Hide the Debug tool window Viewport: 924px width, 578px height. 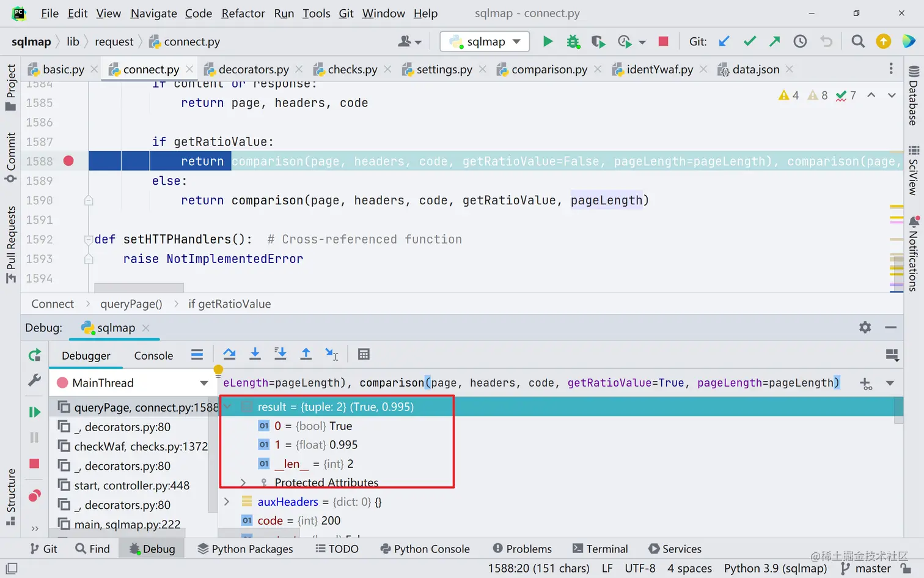[890, 327]
